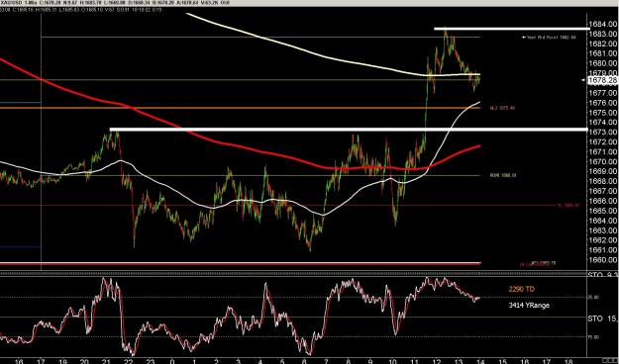Viewport: 619px width, 364px height.
Task: Click time axis label 21
Action: click(x=106, y=361)
